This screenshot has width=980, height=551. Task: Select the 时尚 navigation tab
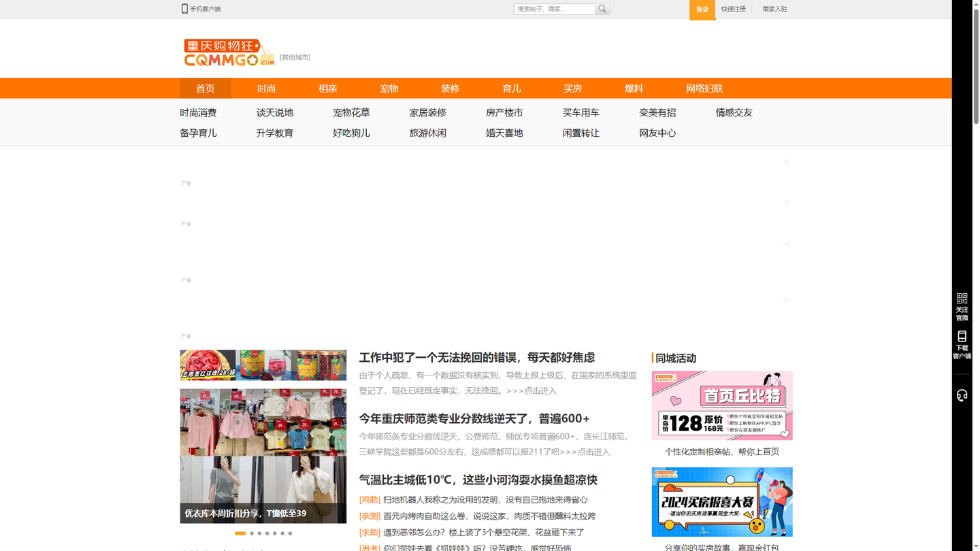click(267, 88)
